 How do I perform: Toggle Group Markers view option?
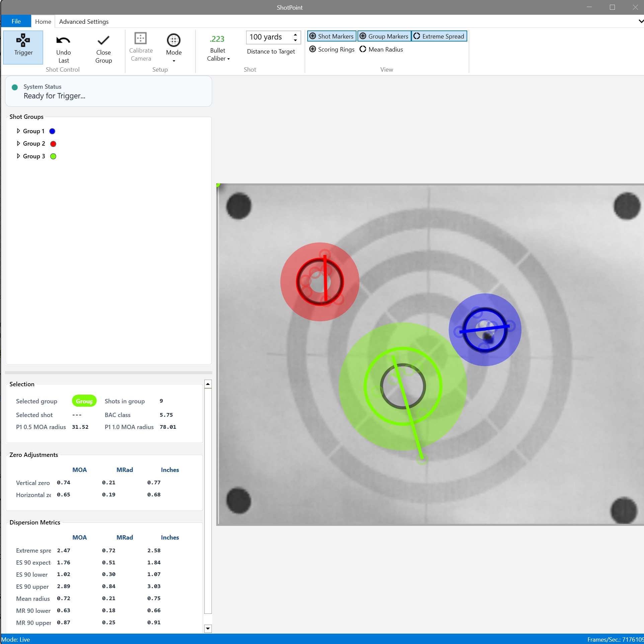pos(384,36)
